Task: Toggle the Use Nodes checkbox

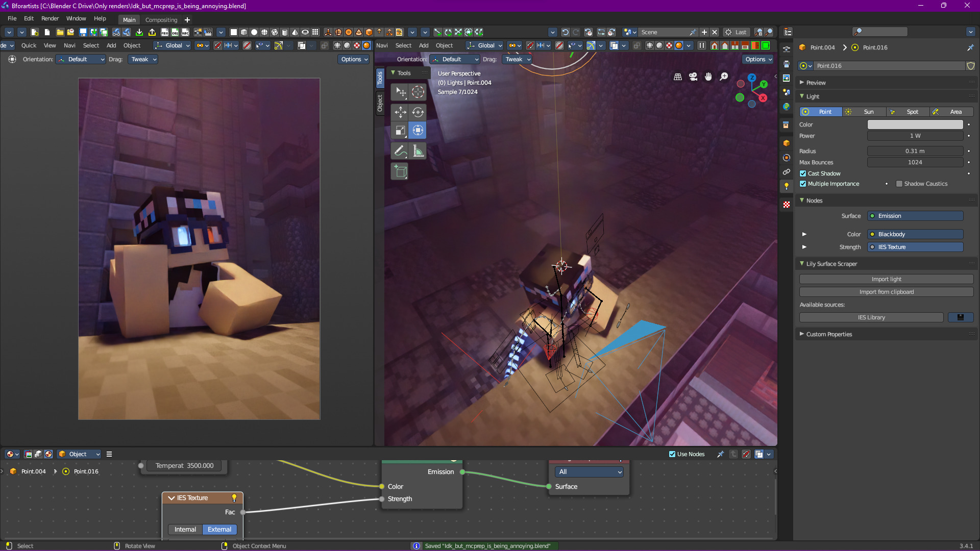Action: point(672,454)
